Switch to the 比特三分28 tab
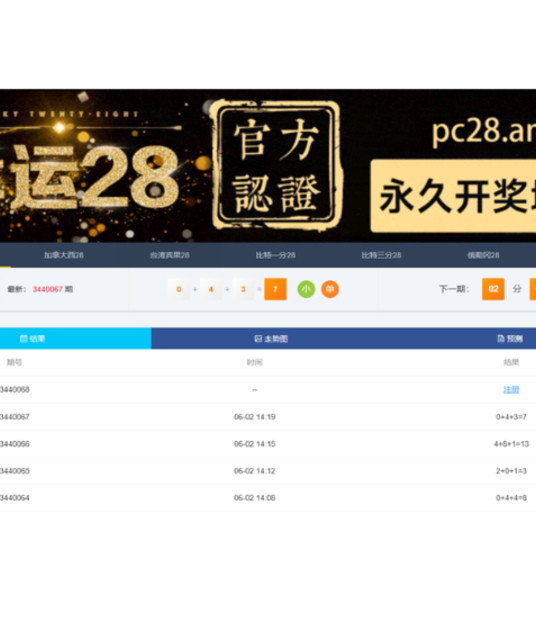 tap(381, 255)
